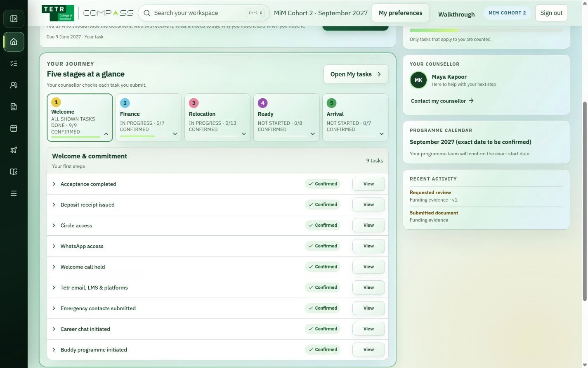The image size is (588, 368).
Task: Click the TETR College of Business logo
Action: [x=58, y=13]
